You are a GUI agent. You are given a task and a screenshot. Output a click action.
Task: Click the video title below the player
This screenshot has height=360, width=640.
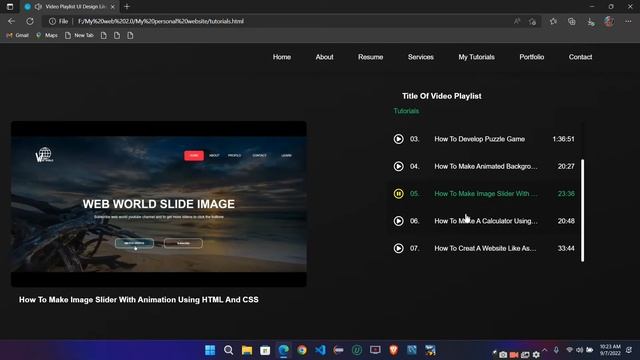coord(139,300)
